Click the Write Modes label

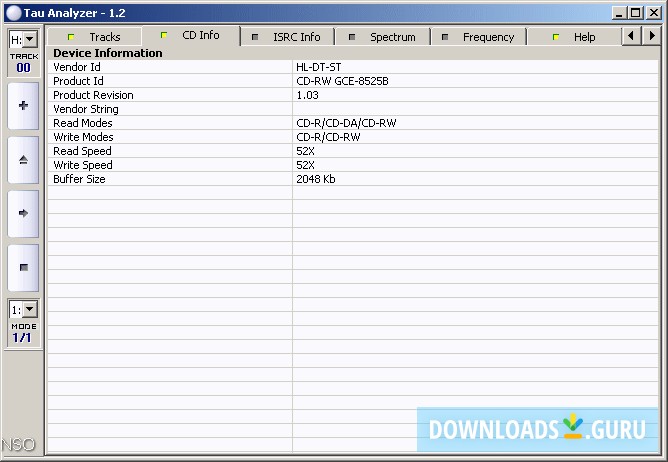click(84, 137)
